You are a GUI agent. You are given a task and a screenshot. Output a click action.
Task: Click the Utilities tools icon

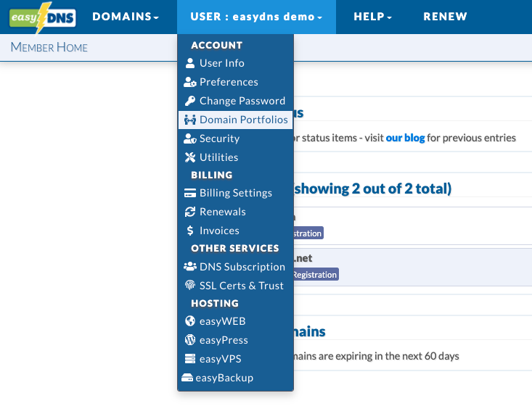190,157
